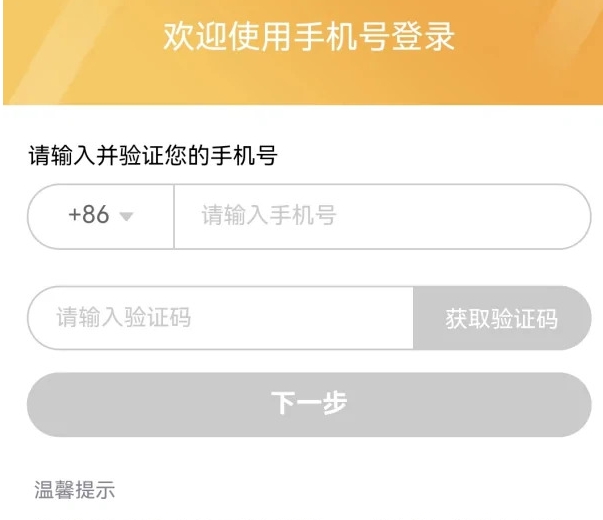The height and width of the screenshot is (520, 603).
Task: Click the gray dropdown triangle beside +86
Action: 126,217
